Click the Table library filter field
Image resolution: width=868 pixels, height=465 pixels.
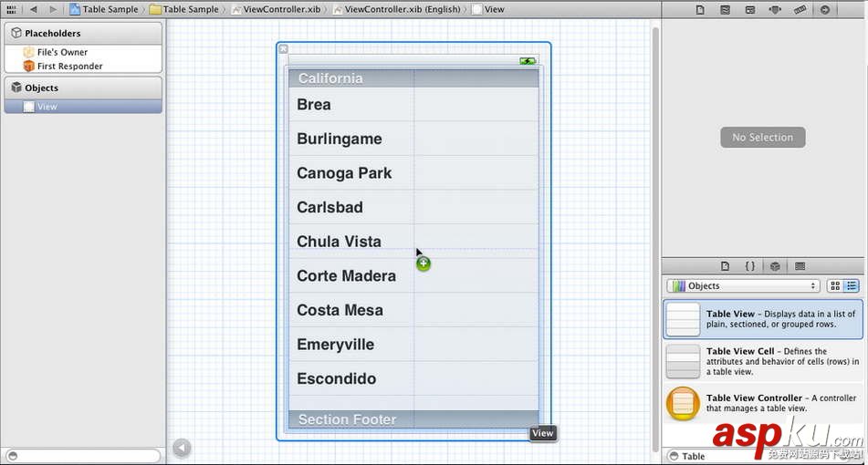764,456
